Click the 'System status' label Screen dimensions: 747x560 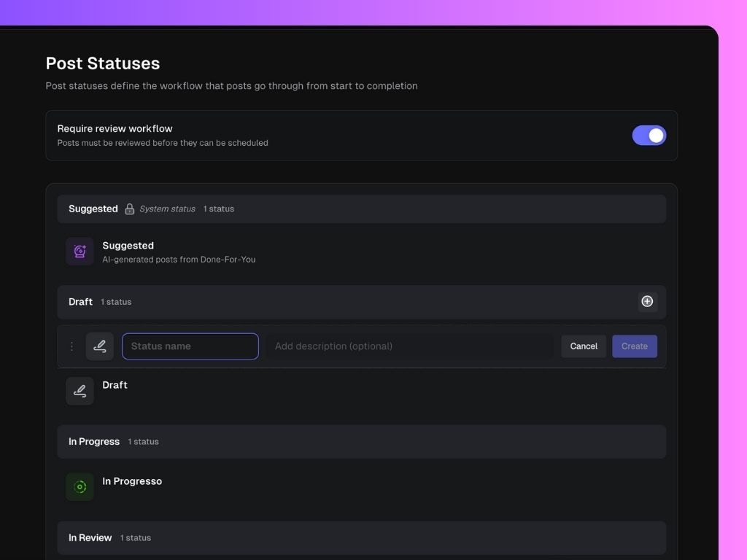pyautogui.click(x=167, y=209)
